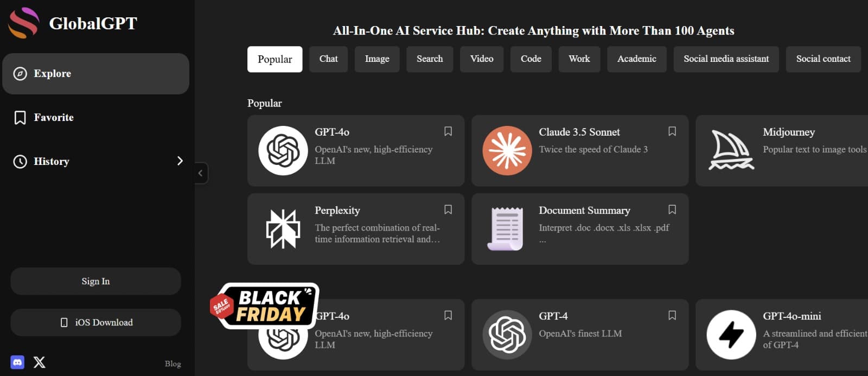This screenshot has height=376, width=868.
Task: Click the Favorite bookmark icon in sidebar
Action: click(x=20, y=118)
